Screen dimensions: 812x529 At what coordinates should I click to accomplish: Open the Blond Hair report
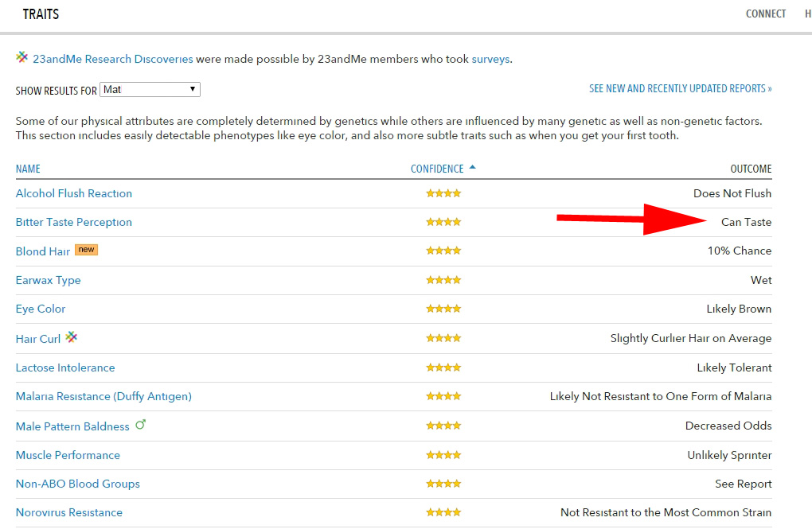pos(43,251)
